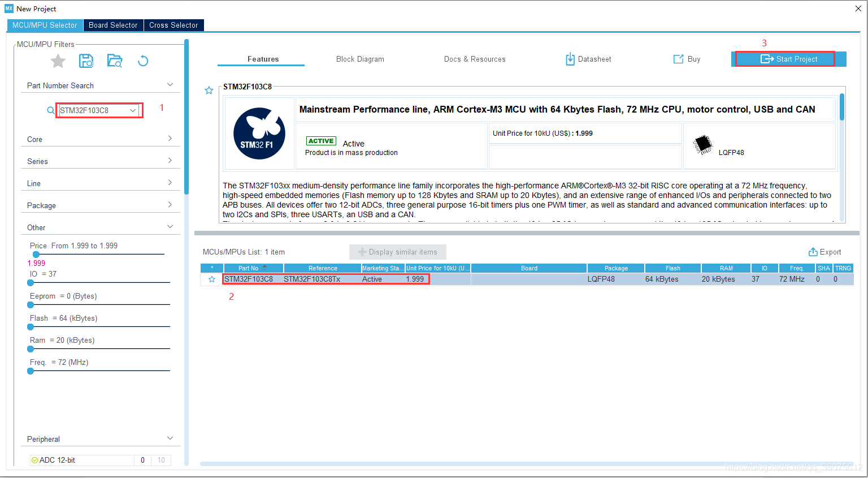868x478 pixels.
Task: Open the part number dropdown list
Action: pos(133,110)
